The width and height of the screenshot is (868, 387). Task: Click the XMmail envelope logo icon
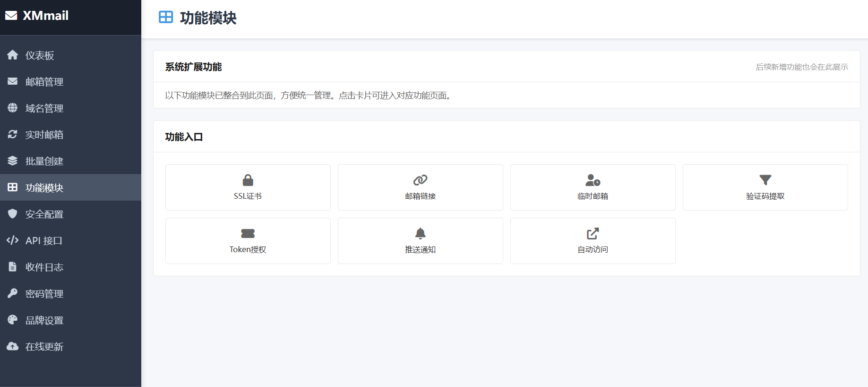pos(11,16)
